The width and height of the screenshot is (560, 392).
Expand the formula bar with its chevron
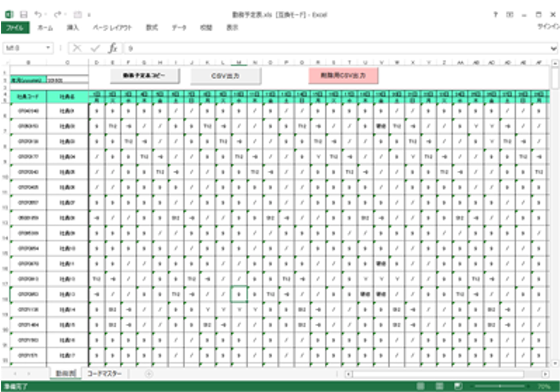coord(554,48)
